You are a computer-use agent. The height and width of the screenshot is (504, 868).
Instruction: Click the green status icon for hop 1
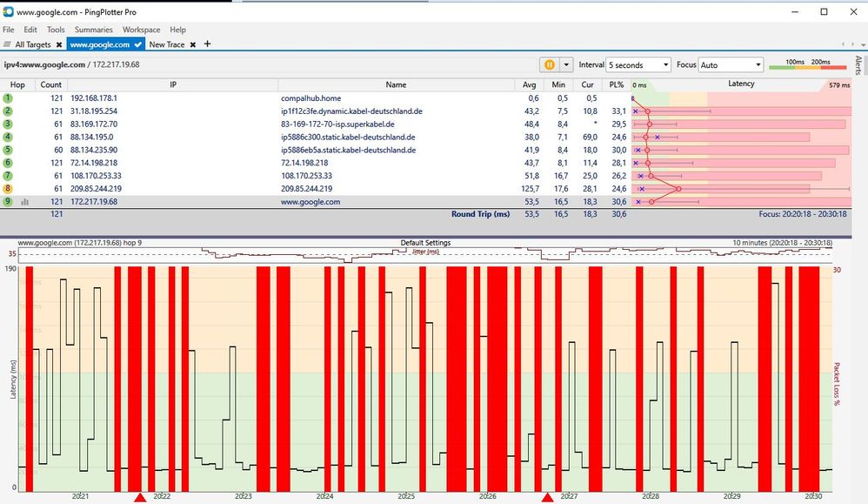click(x=9, y=97)
